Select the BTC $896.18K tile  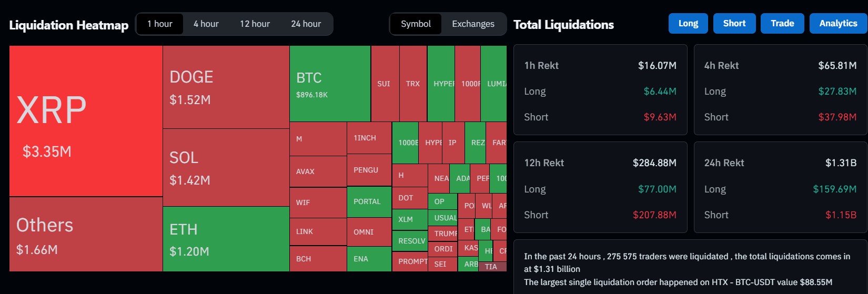pos(330,84)
